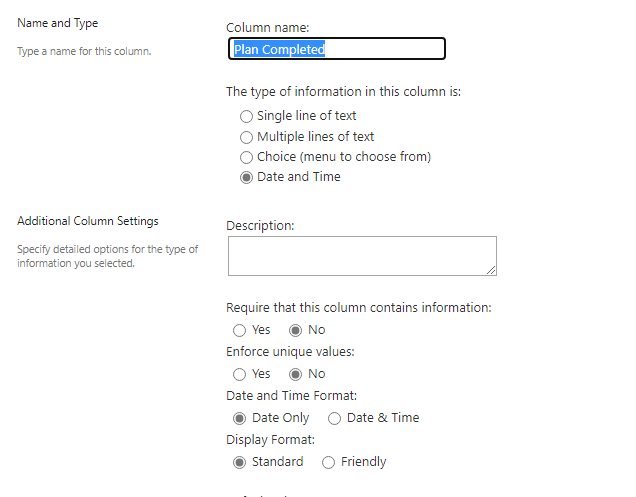
Task: Choose Date & Time format
Action: (334, 418)
